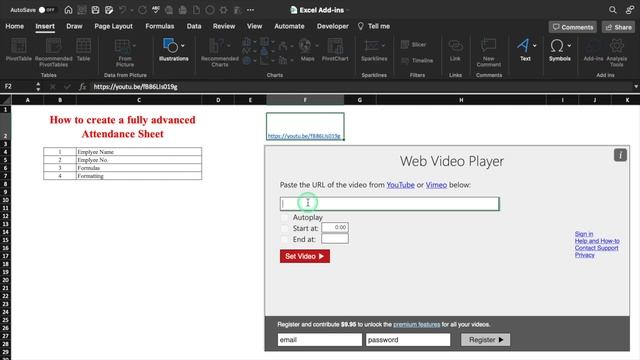Screen dimensions: 640x360
Task: Open the Name Box stepper arrows
Action: pos(38,87)
